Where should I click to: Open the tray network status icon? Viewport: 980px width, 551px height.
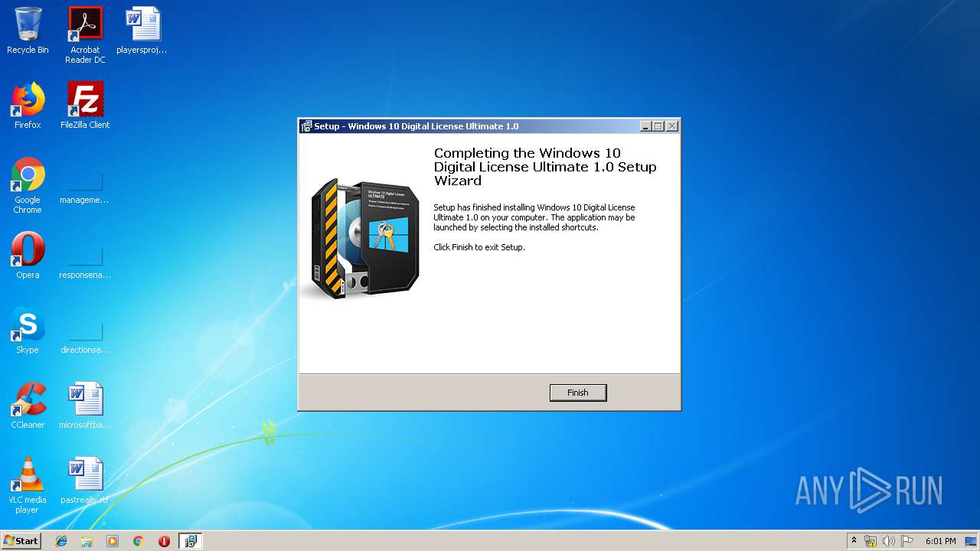coord(871,541)
